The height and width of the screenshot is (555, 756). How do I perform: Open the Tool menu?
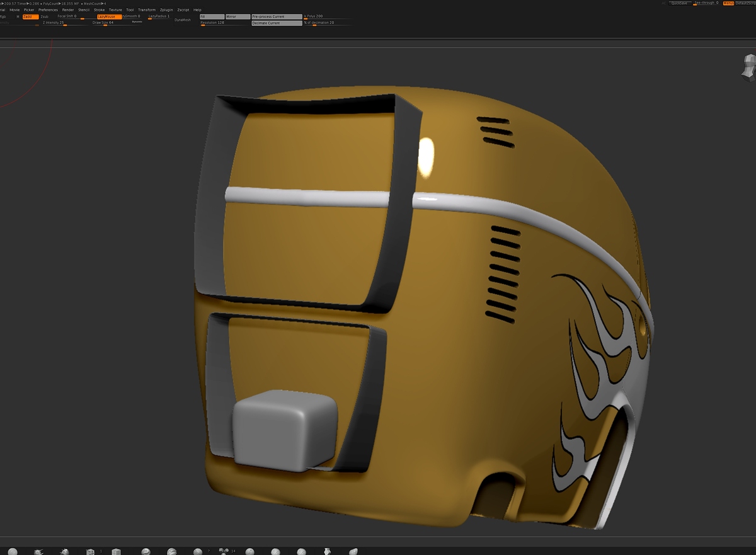tap(130, 10)
